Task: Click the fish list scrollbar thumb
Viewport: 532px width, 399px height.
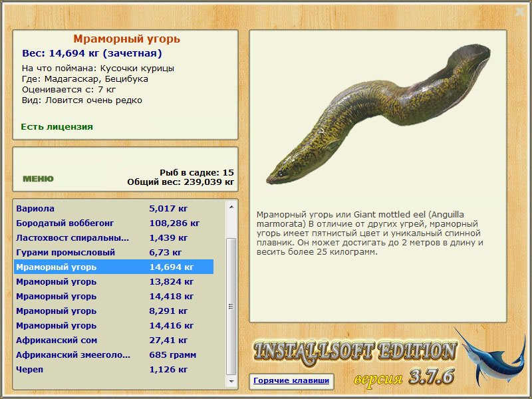Action: [231, 307]
